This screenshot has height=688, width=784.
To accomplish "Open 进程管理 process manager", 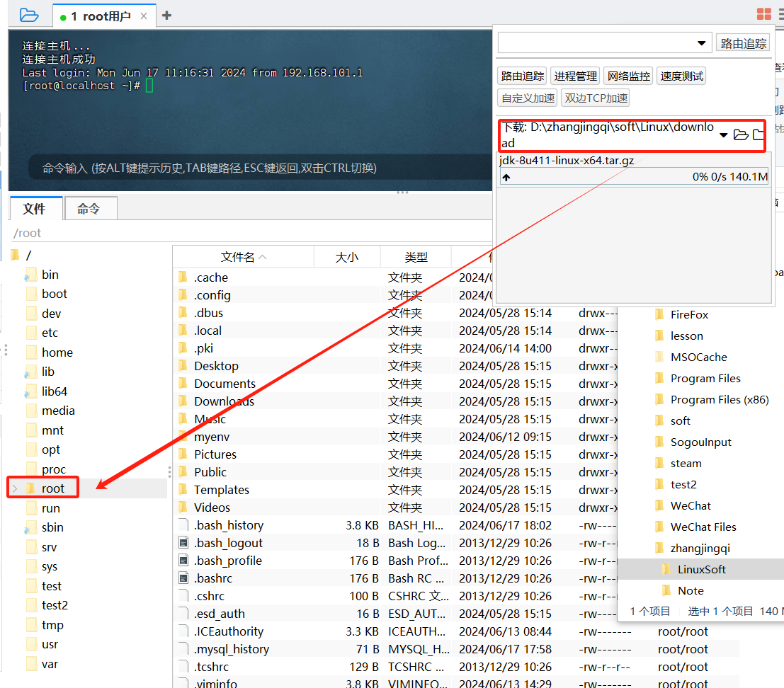I will click(575, 76).
